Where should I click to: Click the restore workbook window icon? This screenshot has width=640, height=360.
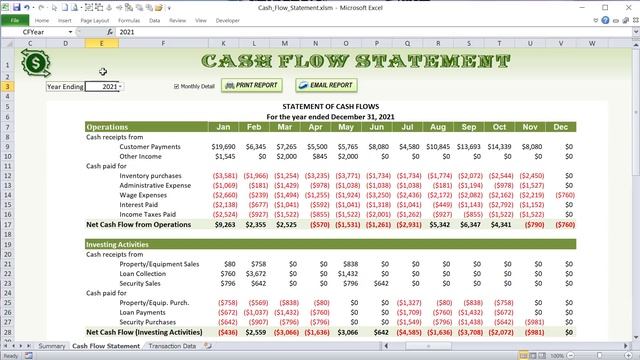pos(625,20)
